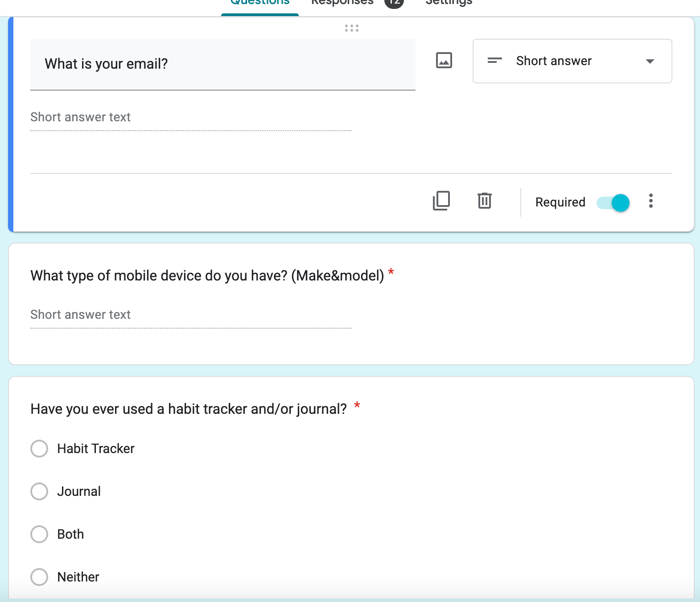Duplicate the email question

(441, 201)
